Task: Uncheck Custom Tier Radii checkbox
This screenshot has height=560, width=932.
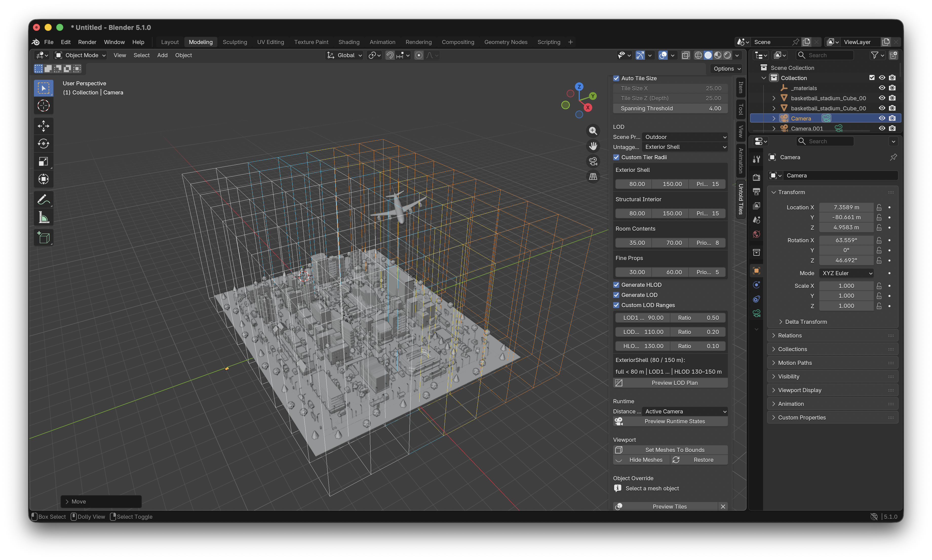Action: pyautogui.click(x=616, y=157)
